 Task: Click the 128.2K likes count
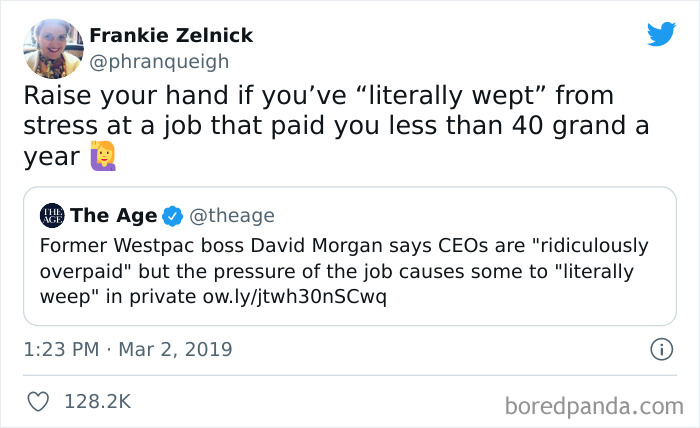pos(97,402)
